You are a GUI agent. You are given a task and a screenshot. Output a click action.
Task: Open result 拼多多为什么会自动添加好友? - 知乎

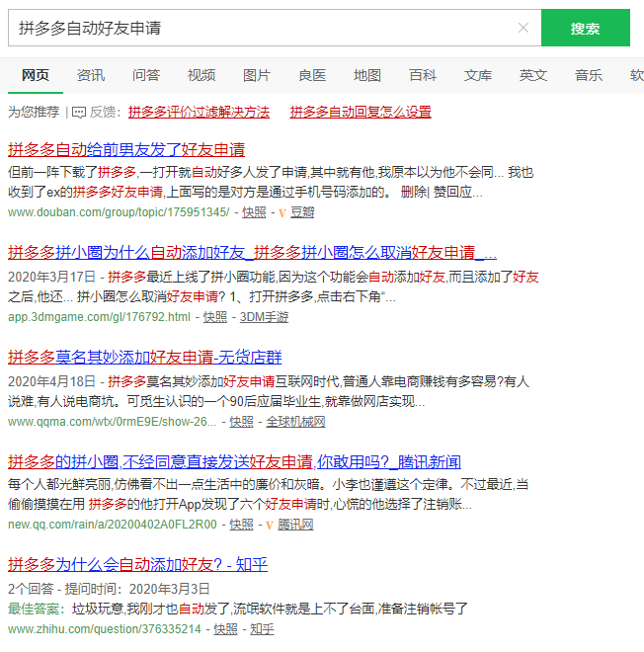click(x=137, y=565)
